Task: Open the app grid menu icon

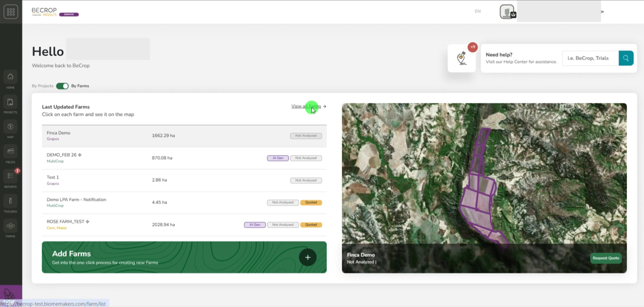Action: tap(11, 12)
